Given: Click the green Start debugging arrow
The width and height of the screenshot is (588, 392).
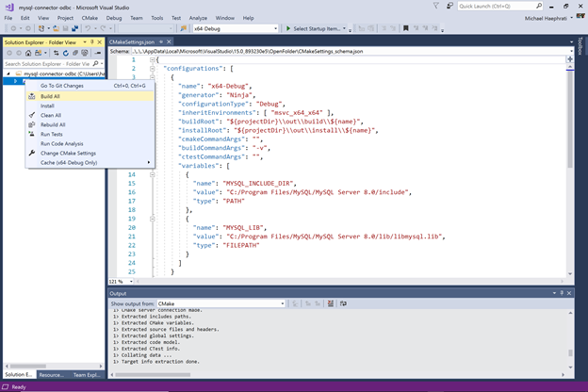Looking at the screenshot, I should pyautogui.click(x=288, y=28).
